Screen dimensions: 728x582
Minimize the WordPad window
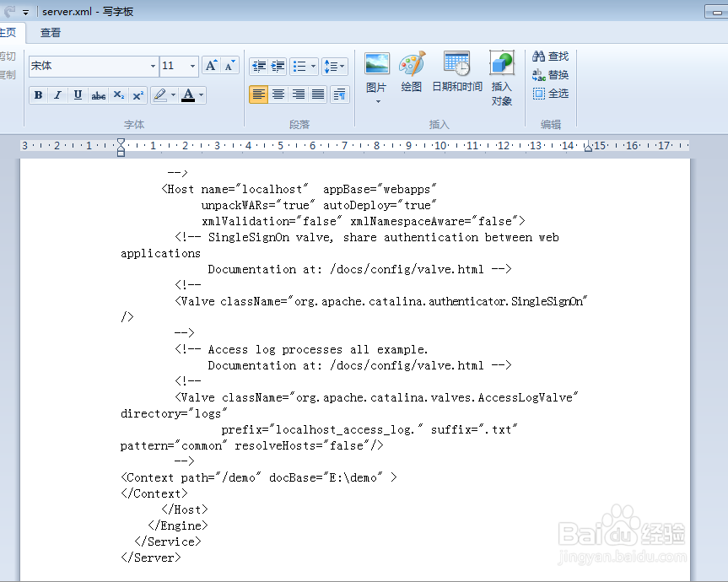716,11
